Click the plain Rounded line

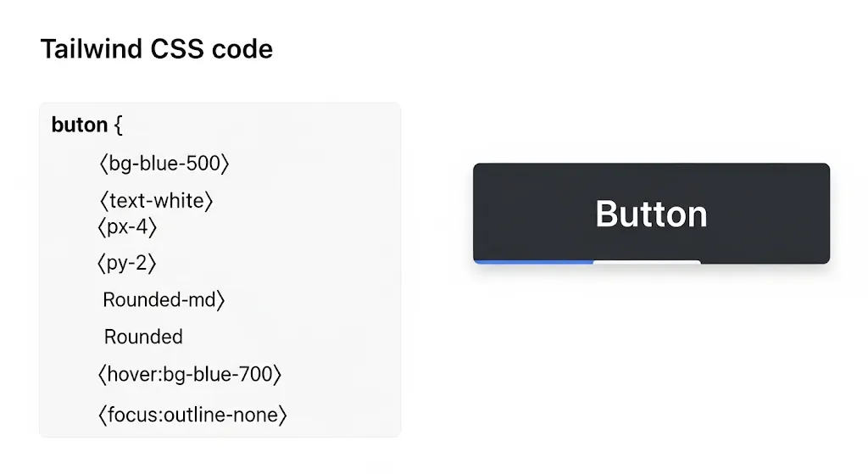143,337
